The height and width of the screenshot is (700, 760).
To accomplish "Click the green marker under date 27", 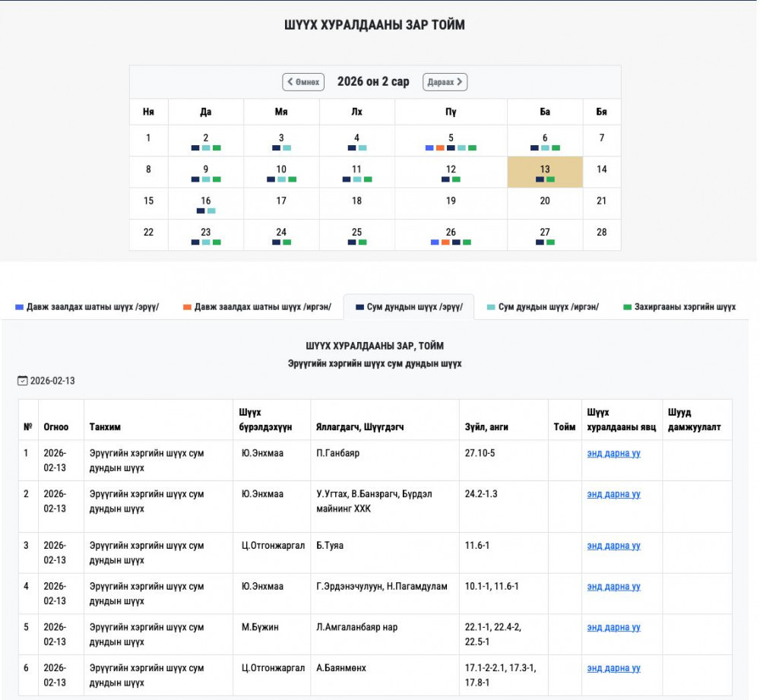I will click(550, 242).
